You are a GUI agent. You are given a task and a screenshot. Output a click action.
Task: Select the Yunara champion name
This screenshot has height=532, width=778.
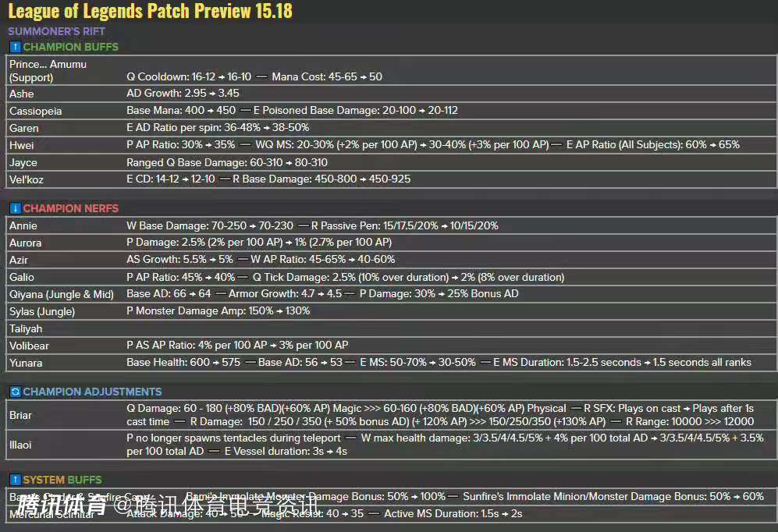coord(26,363)
